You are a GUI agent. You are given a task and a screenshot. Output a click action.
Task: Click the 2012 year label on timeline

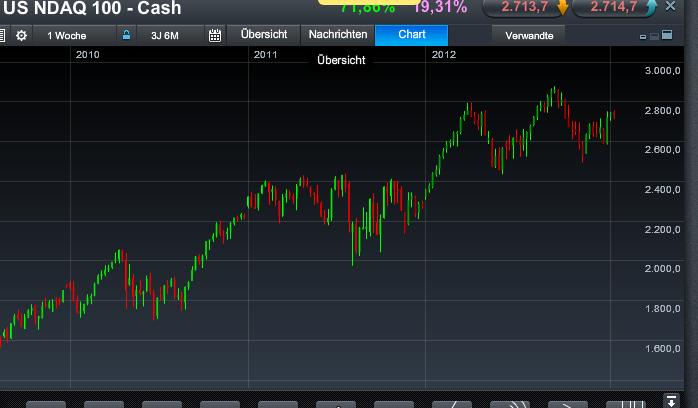point(444,55)
